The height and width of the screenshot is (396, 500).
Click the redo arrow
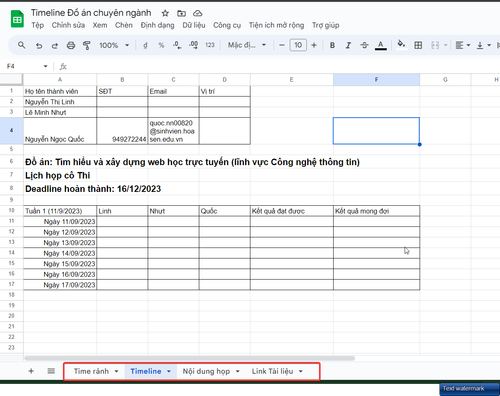coord(55,45)
